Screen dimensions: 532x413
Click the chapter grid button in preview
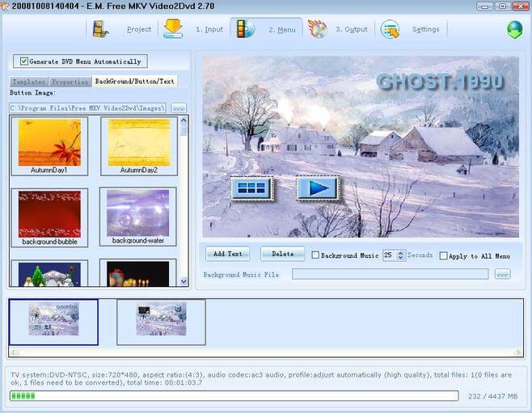[251, 188]
